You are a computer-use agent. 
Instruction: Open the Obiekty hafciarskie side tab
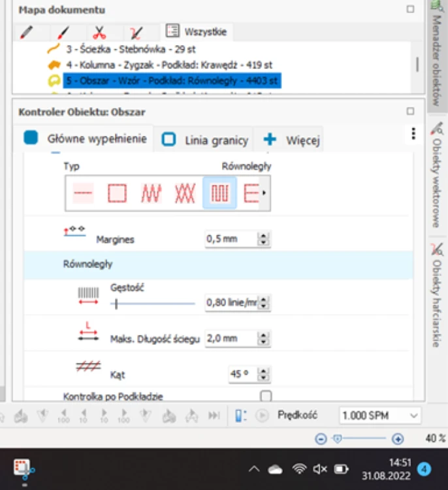(437, 295)
